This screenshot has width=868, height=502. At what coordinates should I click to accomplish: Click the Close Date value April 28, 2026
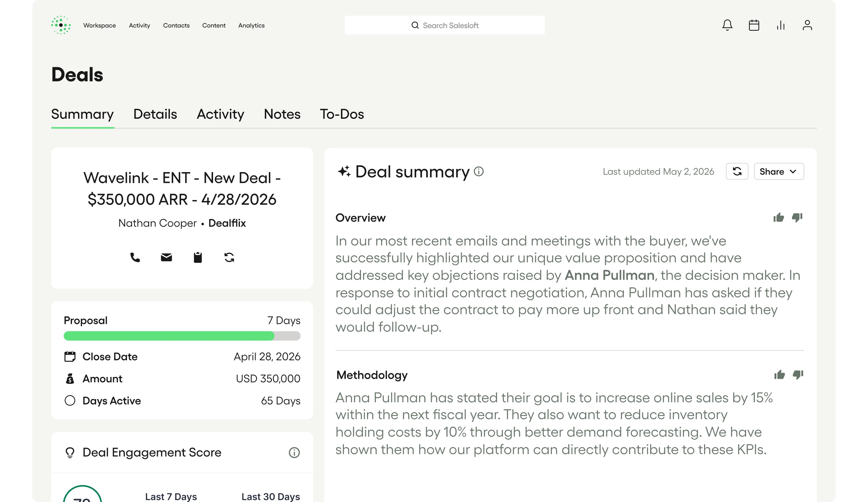click(x=267, y=357)
